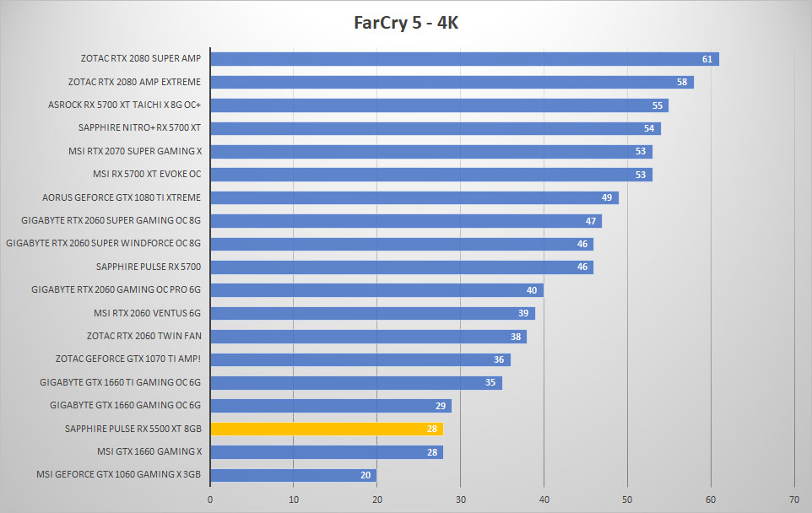The height and width of the screenshot is (513, 812).
Task: Click the highlighted yellow RX 5500 XT bar
Action: tap(327, 429)
